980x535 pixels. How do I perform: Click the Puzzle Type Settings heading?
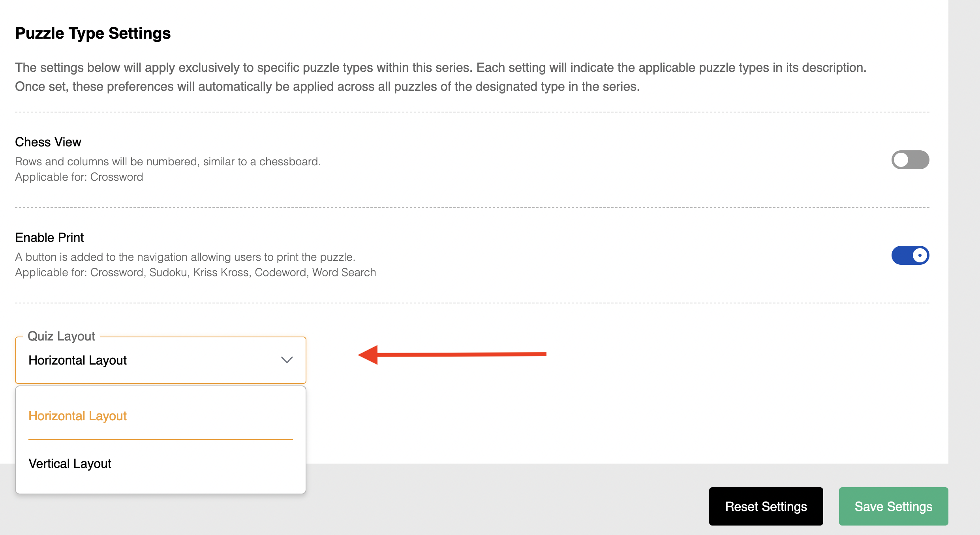93,34
